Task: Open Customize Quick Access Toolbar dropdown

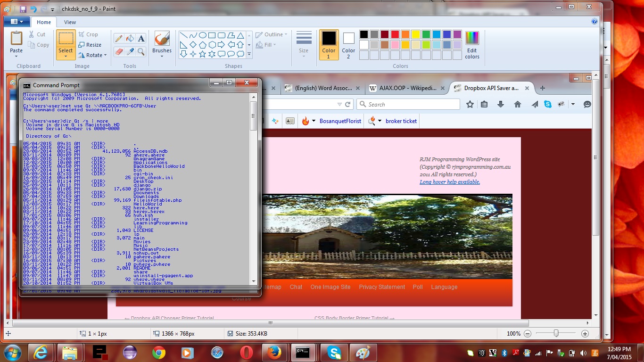Action: (52, 9)
